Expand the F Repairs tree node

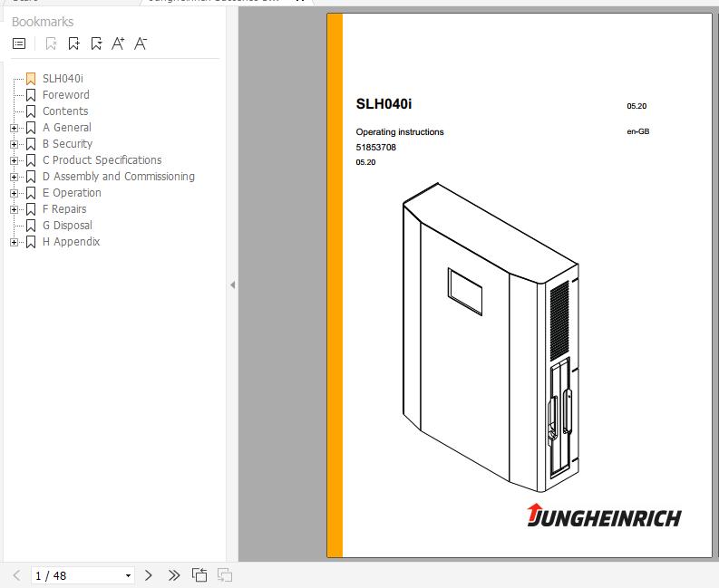14,209
